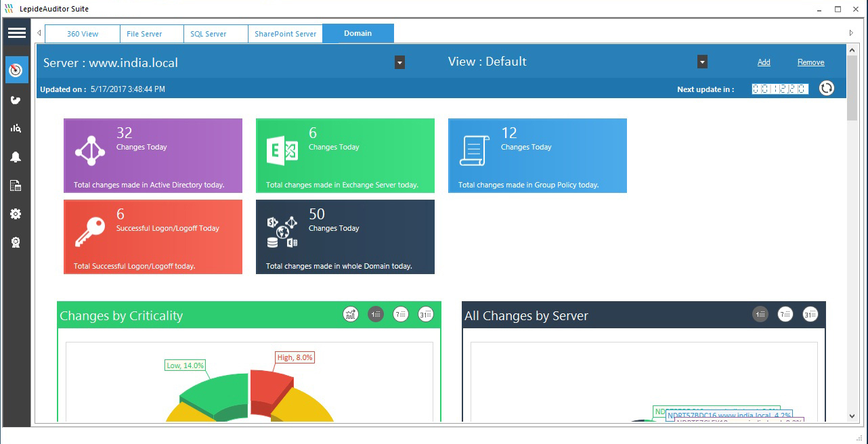Viewport: 868px width, 444px height.
Task: Select 1-day view for All Changes by Server
Action: click(x=760, y=314)
